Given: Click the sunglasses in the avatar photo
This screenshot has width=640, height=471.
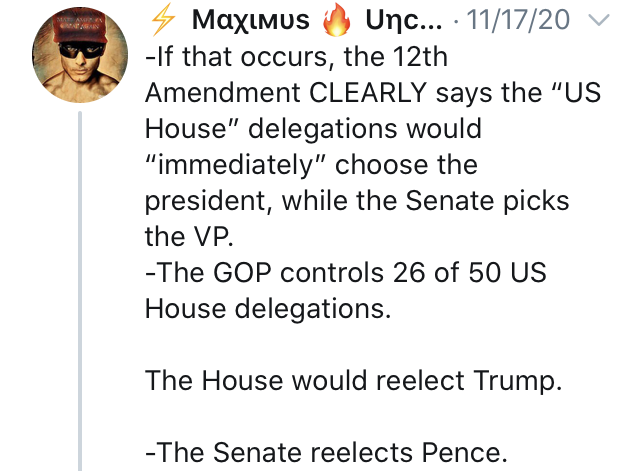Looking at the screenshot, I should tap(81, 51).
